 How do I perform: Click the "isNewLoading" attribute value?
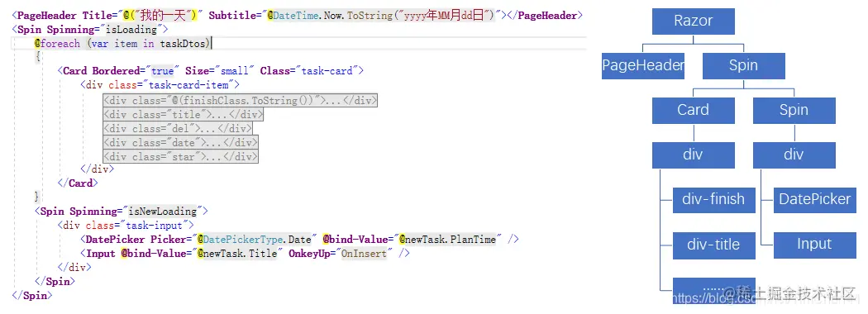pyautogui.click(x=162, y=212)
